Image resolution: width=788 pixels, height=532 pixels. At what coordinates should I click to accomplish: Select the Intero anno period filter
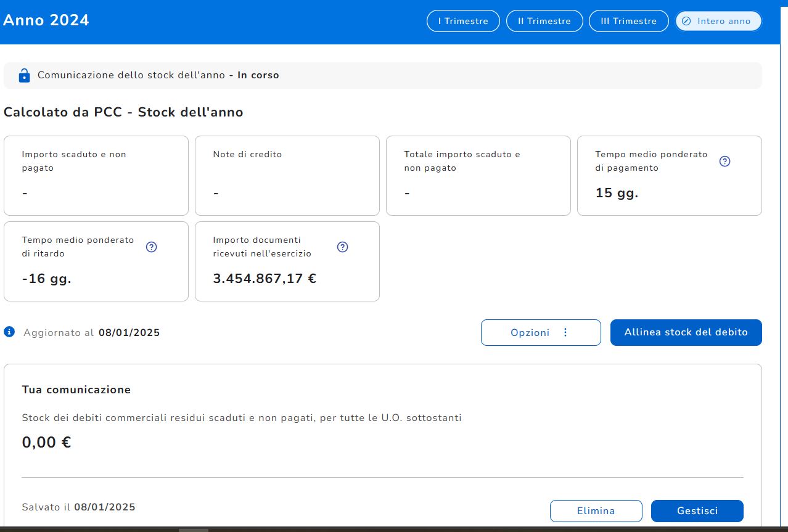[718, 21]
